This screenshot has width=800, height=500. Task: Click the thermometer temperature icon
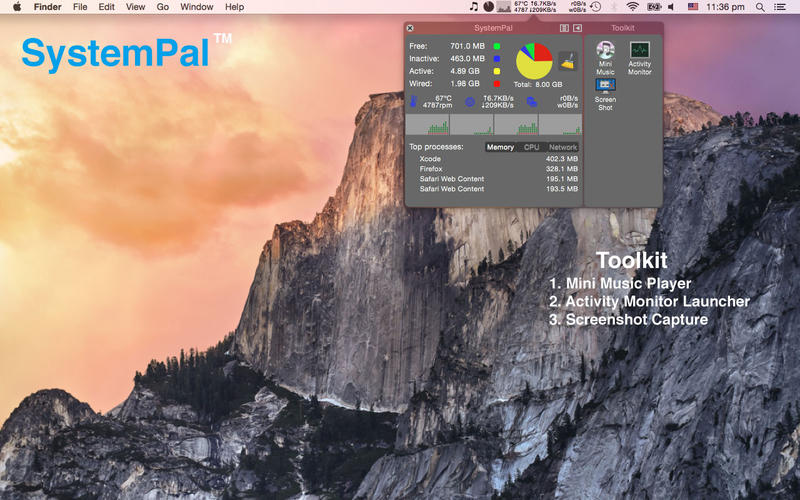414,101
